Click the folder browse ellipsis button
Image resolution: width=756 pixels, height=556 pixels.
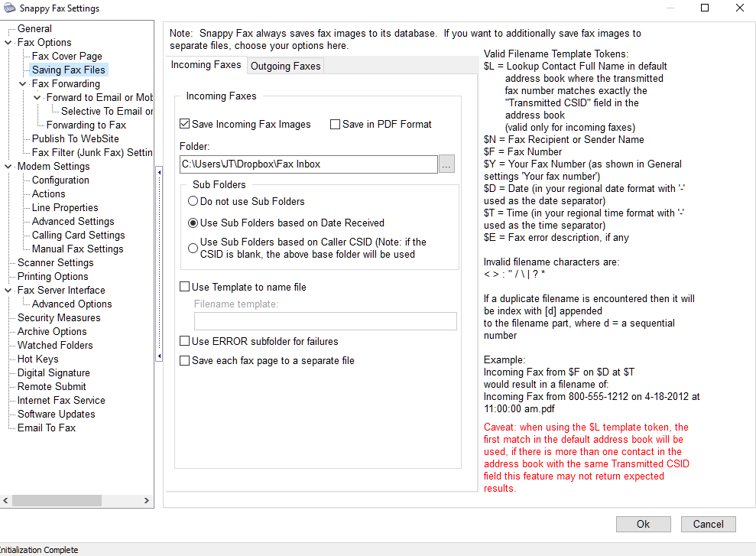447,164
